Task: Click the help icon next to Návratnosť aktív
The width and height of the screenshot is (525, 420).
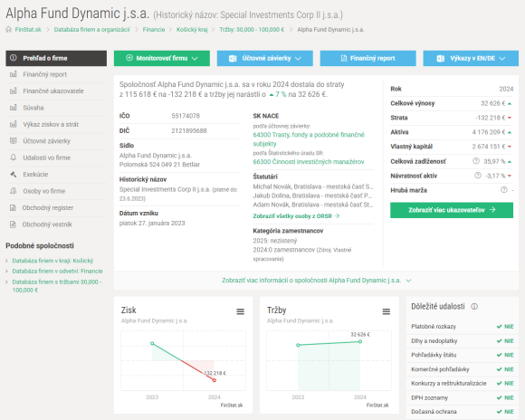Action: 478,176
